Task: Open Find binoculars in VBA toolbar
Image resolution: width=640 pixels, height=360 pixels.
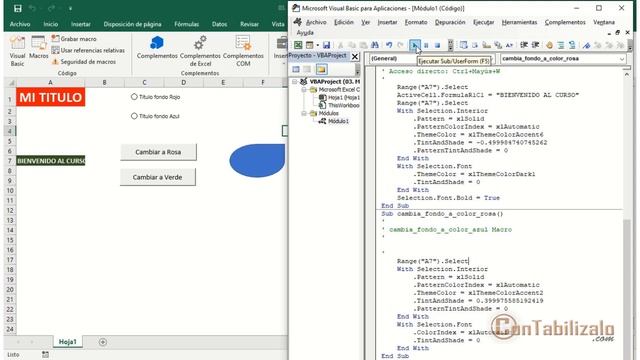Action: (x=375, y=45)
